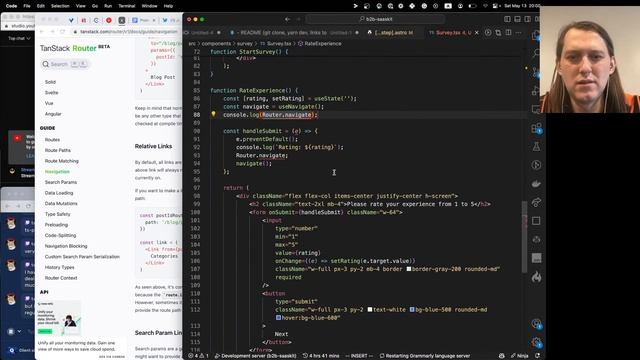Open the flame icon view in activity bar
Viewport: 640px width, 360px height.
pos(536,277)
